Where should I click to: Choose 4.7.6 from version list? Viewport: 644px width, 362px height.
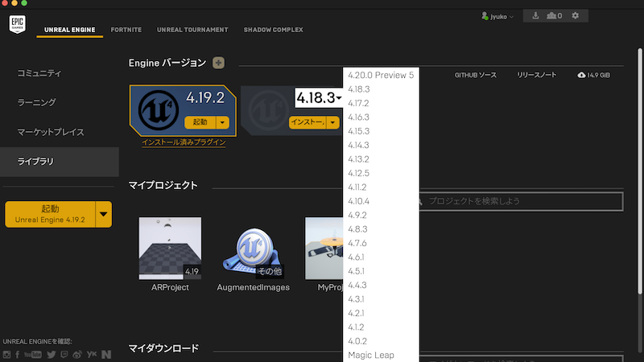point(381,243)
